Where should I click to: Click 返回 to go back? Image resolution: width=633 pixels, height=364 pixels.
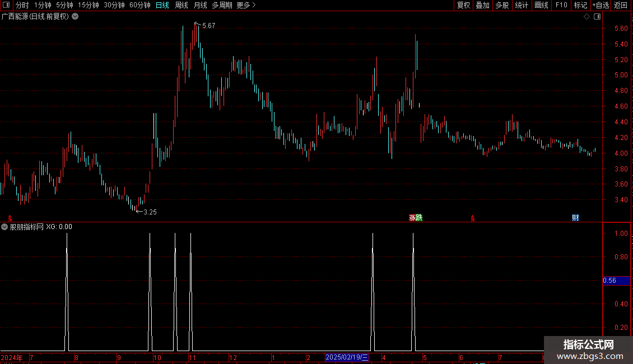[x=621, y=5]
